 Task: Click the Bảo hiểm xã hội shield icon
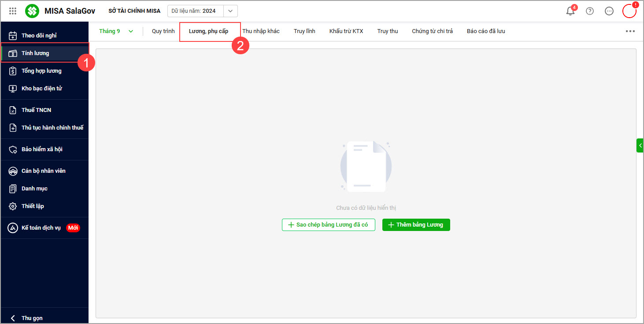[13, 149]
